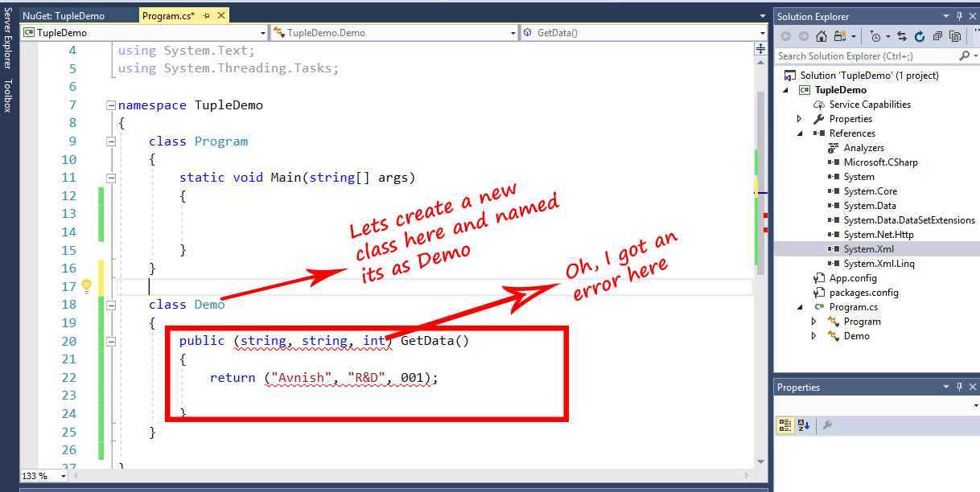Toggle pin on Program.cs tab
The width and height of the screenshot is (980, 492).
tap(206, 16)
